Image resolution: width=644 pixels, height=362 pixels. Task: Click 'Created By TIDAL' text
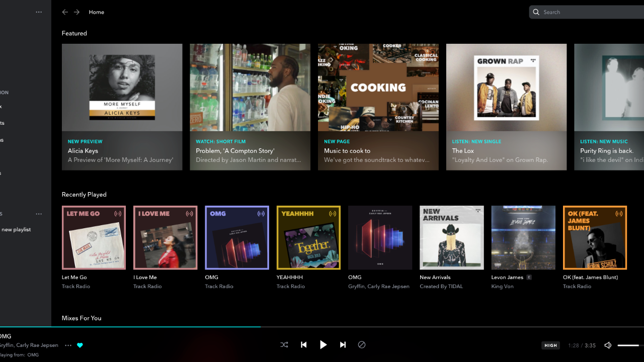[x=441, y=286]
